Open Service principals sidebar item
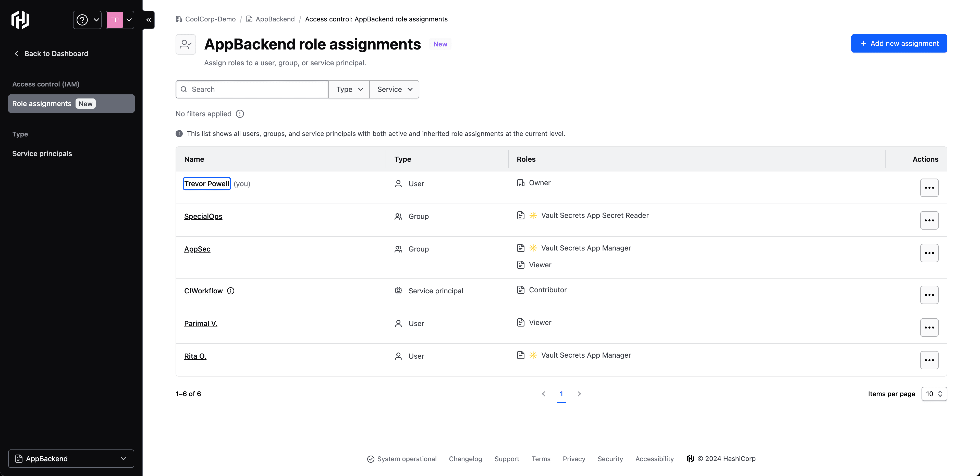The height and width of the screenshot is (476, 980). click(42, 154)
